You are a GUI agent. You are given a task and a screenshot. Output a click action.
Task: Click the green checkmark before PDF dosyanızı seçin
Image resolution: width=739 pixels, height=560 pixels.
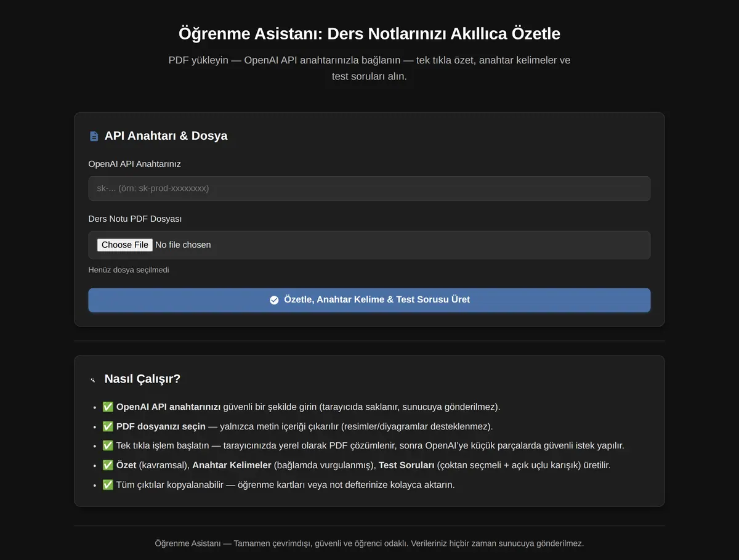108,426
